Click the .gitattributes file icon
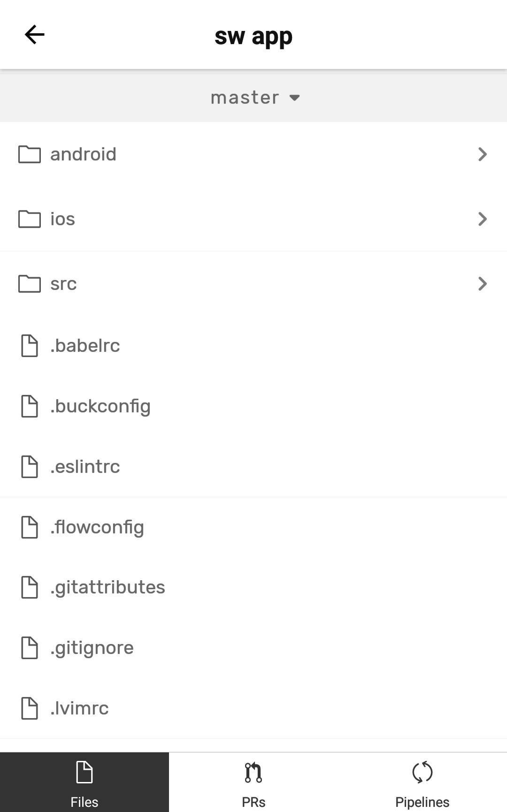Viewport: 507px width, 812px height. click(29, 587)
